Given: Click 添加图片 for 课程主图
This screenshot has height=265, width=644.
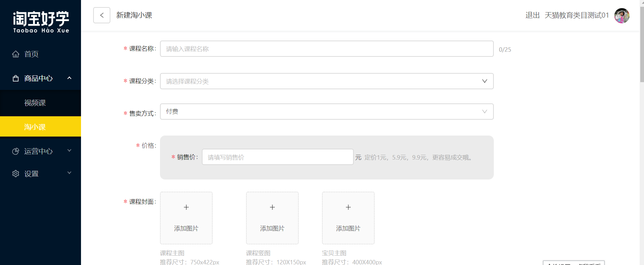Looking at the screenshot, I should click(186, 228).
